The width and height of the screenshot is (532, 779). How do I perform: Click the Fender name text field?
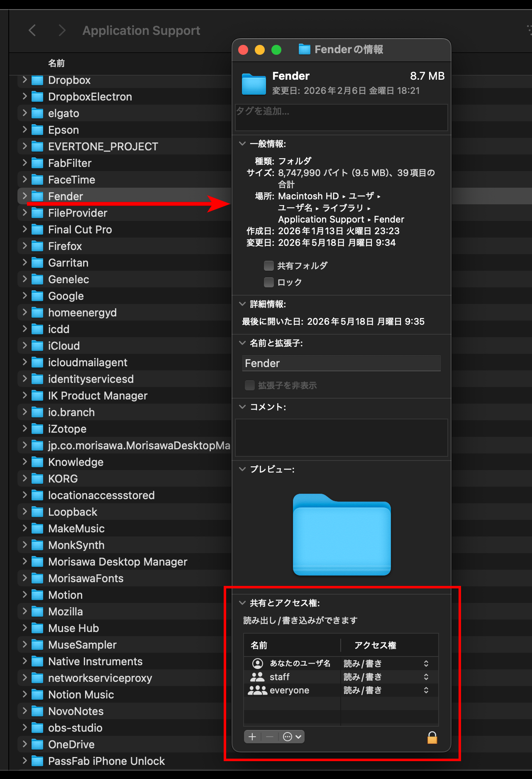(341, 363)
